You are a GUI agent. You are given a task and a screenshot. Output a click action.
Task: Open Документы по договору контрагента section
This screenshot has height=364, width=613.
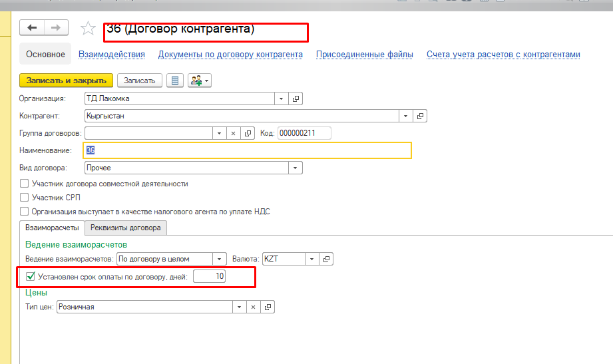[x=230, y=55]
